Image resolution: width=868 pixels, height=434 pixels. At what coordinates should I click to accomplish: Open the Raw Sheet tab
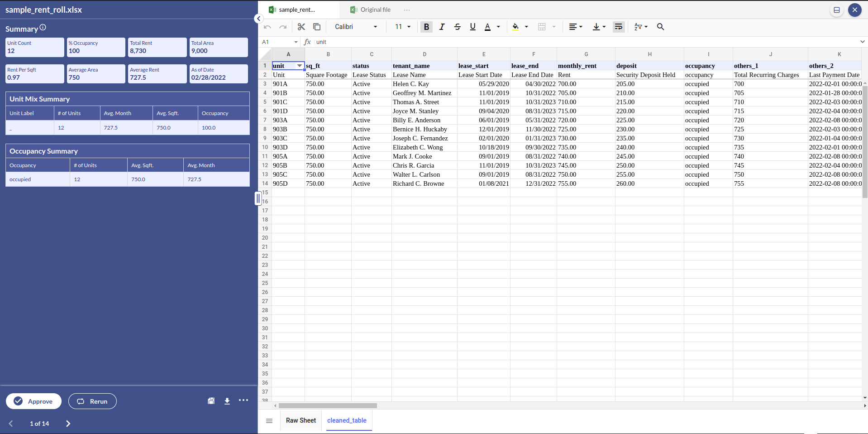coord(301,420)
